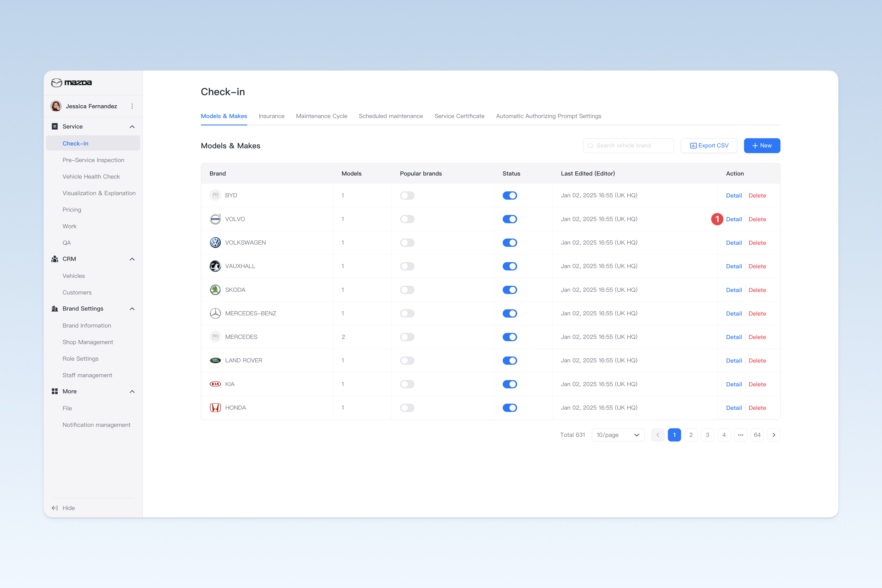Click the BYD placeholder image icon
882x588 pixels.
215,195
